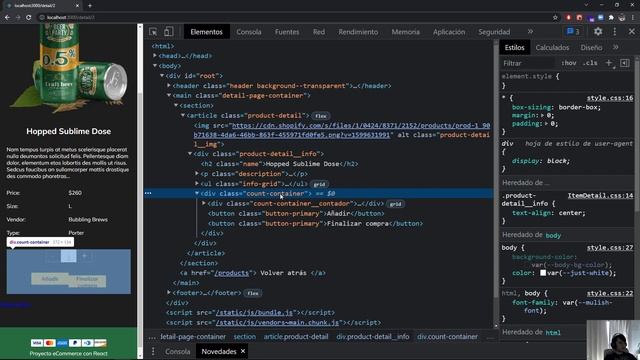640x360 pixels.
Task: Open style.css:16 source link
Action: pos(610,98)
